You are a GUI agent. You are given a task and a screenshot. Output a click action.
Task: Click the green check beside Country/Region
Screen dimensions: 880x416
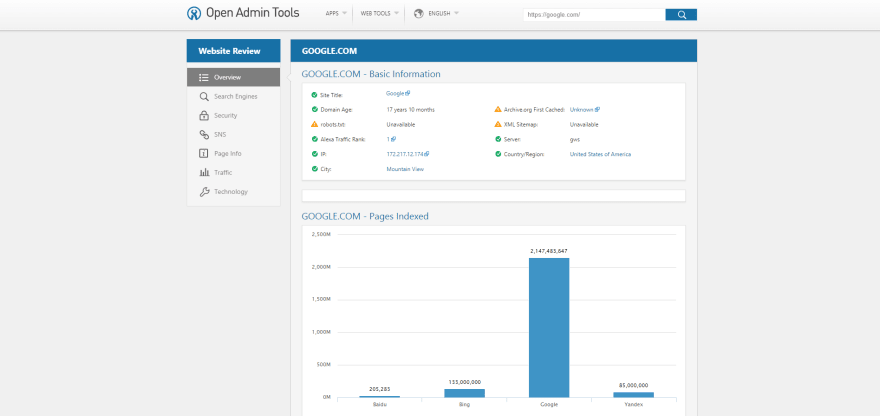coord(498,154)
